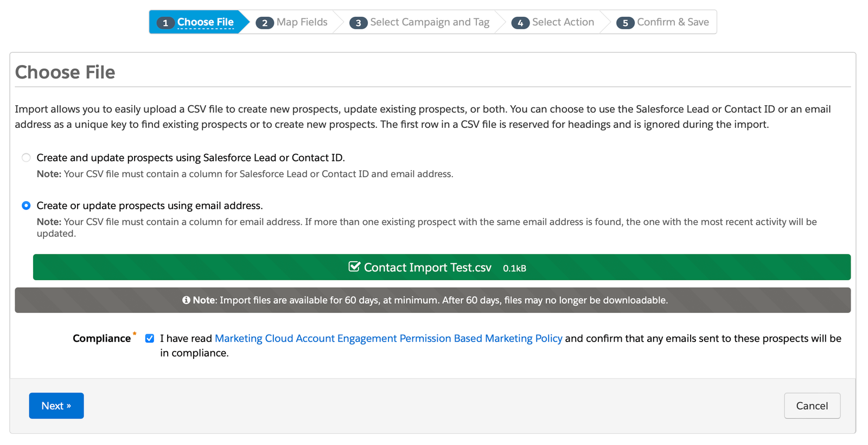
Task: Click the step 4 number badge
Action: point(520,23)
